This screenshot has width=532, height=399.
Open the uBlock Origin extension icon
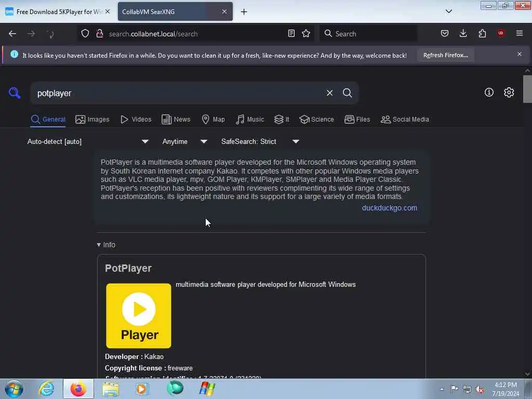pos(501,33)
